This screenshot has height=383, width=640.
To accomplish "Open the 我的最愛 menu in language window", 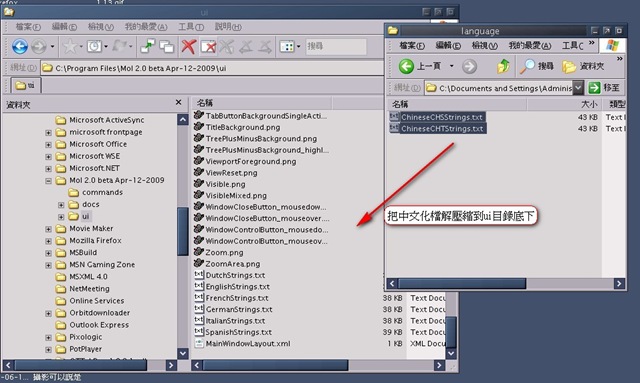I will (530, 45).
